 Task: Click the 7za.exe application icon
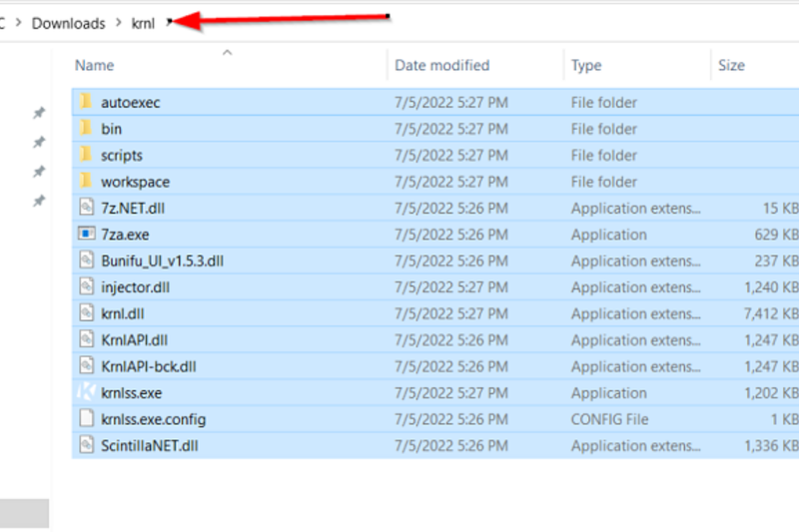86,234
